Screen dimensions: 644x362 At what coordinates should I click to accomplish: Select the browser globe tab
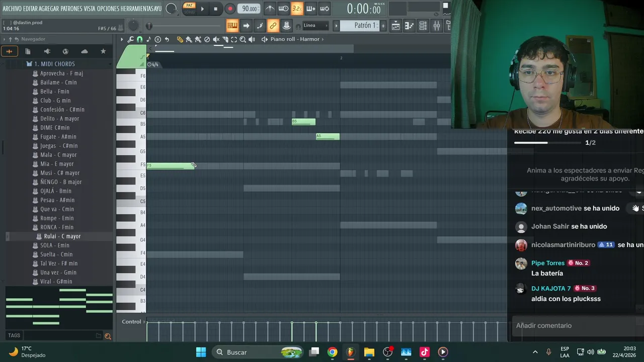pos(65,51)
